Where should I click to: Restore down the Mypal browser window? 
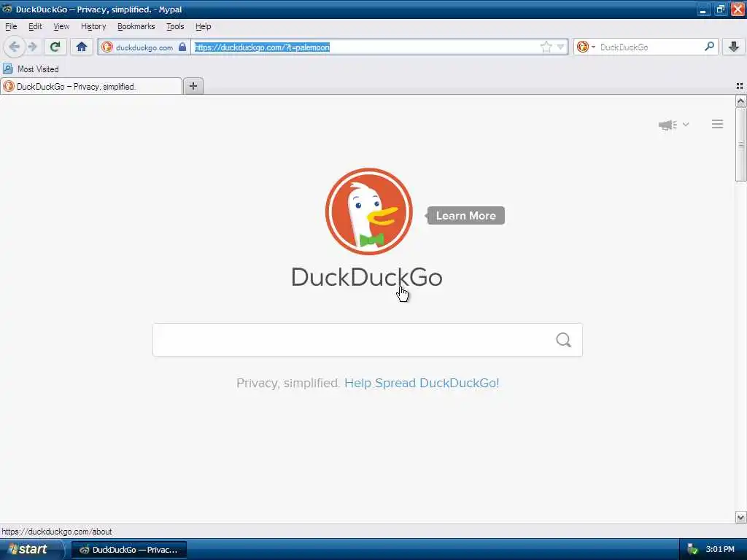[720, 9]
